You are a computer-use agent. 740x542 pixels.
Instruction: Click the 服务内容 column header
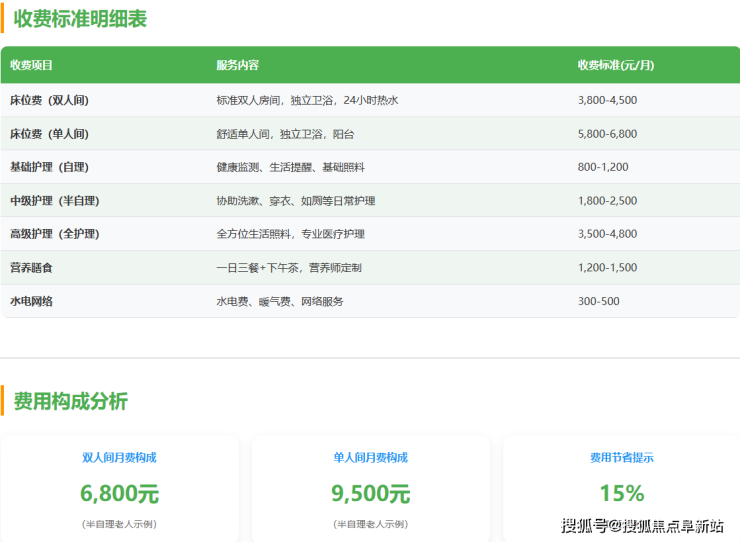click(x=237, y=65)
